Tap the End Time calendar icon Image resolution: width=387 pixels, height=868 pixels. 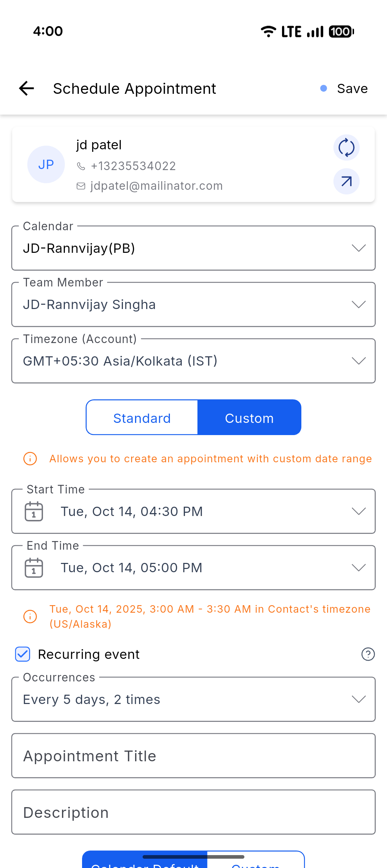34,568
